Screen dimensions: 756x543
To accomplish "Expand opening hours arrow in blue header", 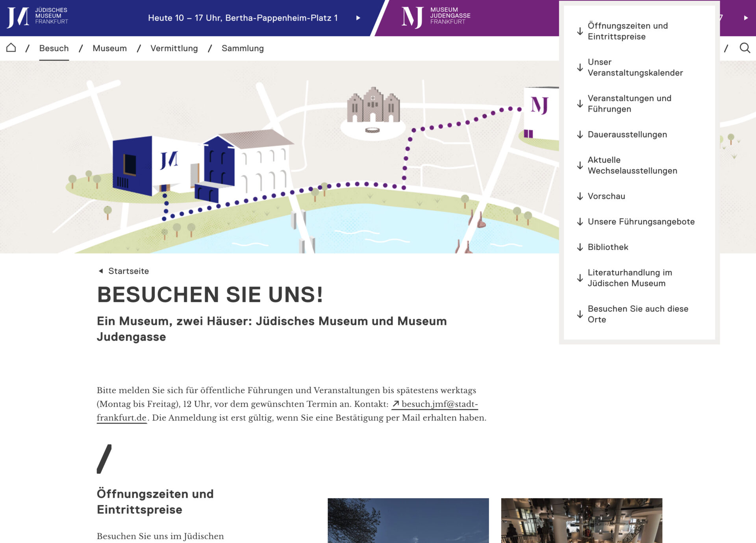I will [358, 18].
